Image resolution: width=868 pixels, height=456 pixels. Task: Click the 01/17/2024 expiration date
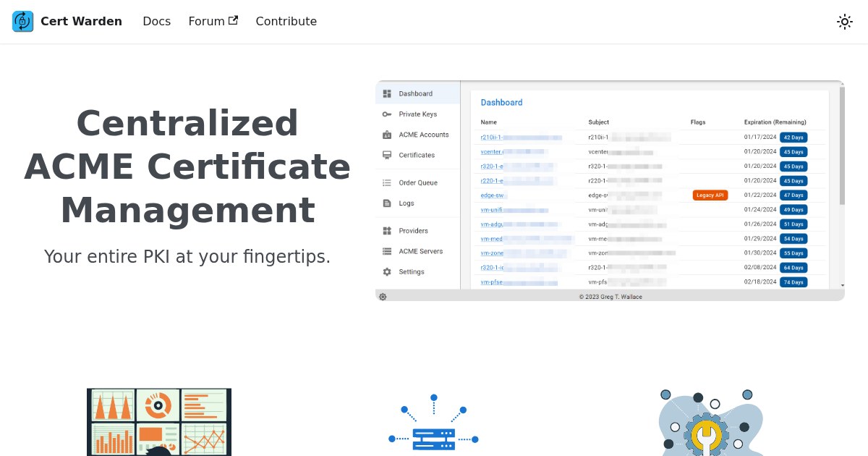tap(760, 137)
